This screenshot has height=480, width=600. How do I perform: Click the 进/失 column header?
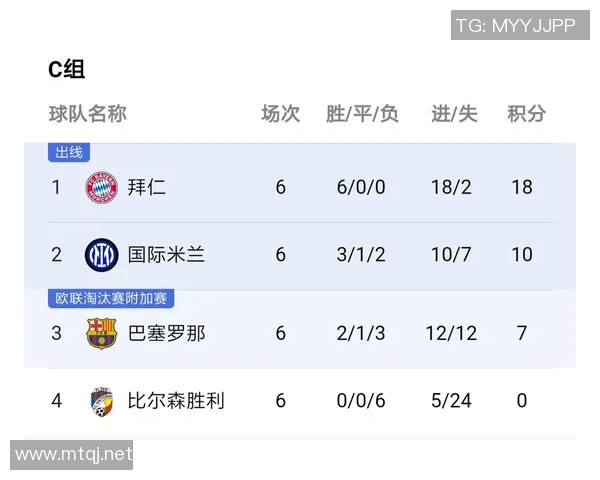click(454, 113)
